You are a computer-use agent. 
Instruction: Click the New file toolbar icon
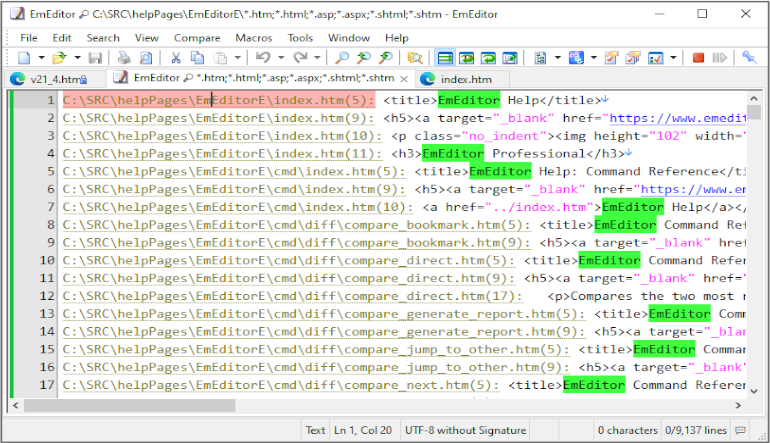pos(24,58)
